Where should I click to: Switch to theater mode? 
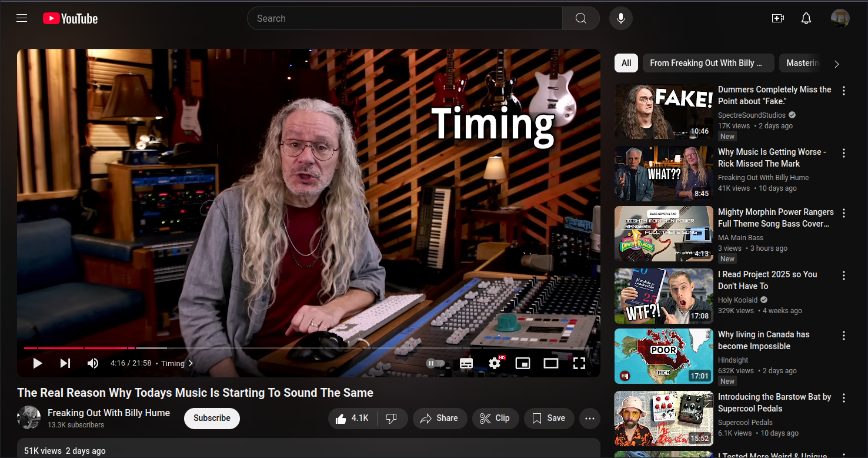(551, 363)
